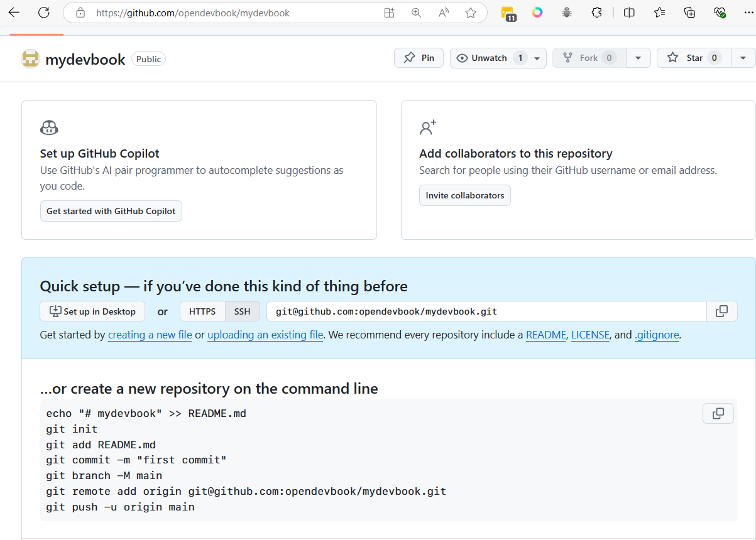Viewport: 756px width, 540px height.
Task: Pin the mydevbook repository
Action: (419, 58)
